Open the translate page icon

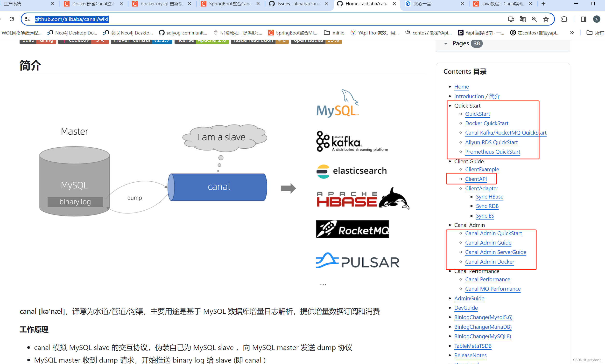click(x=522, y=19)
